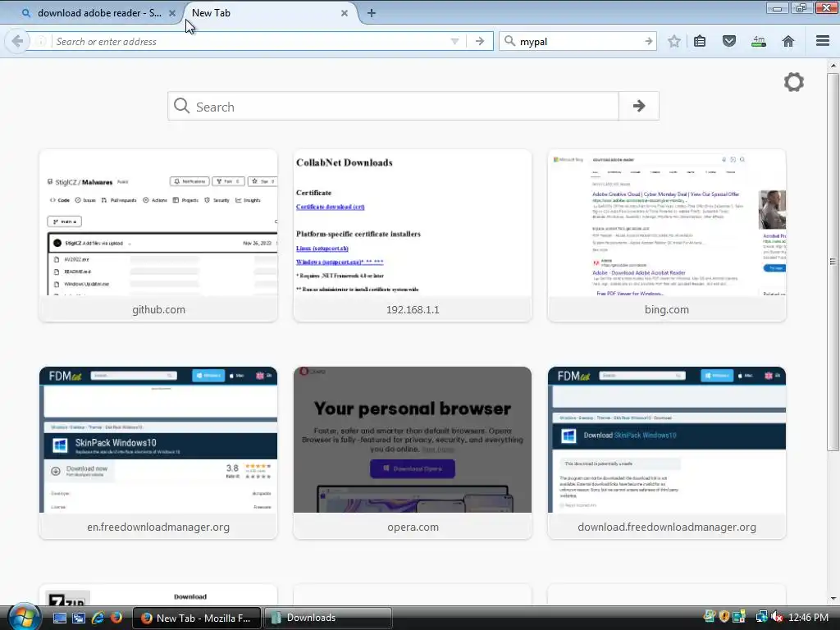The height and width of the screenshot is (630, 840).
Task: Go to the Home page icon
Action: click(788, 41)
